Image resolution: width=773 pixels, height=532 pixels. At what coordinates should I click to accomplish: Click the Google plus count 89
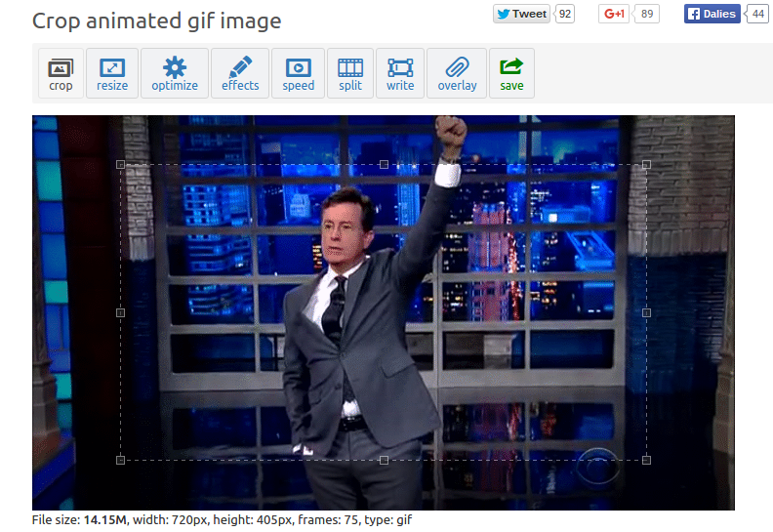click(x=647, y=14)
